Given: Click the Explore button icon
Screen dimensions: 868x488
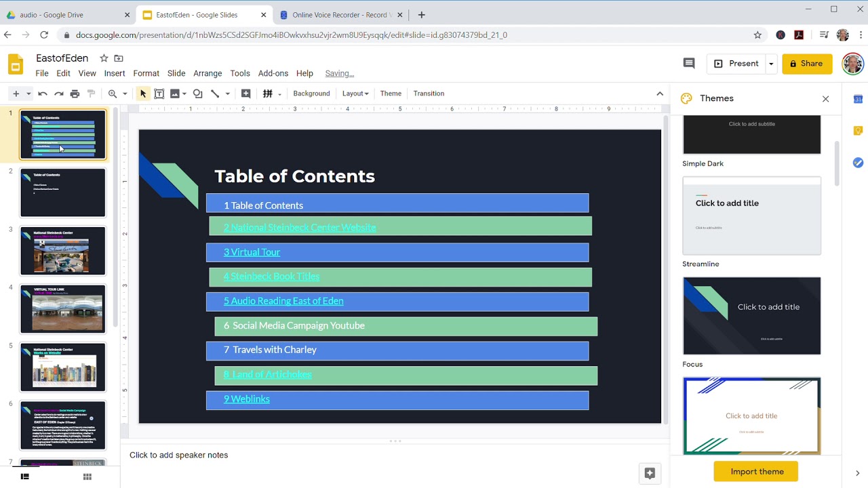Looking at the screenshot, I should point(649,474).
